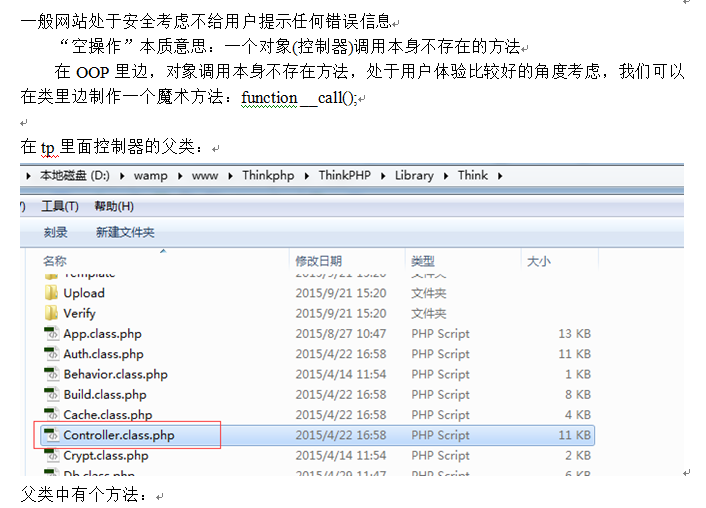Open the 工具(T) menu

click(x=60, y=206)
